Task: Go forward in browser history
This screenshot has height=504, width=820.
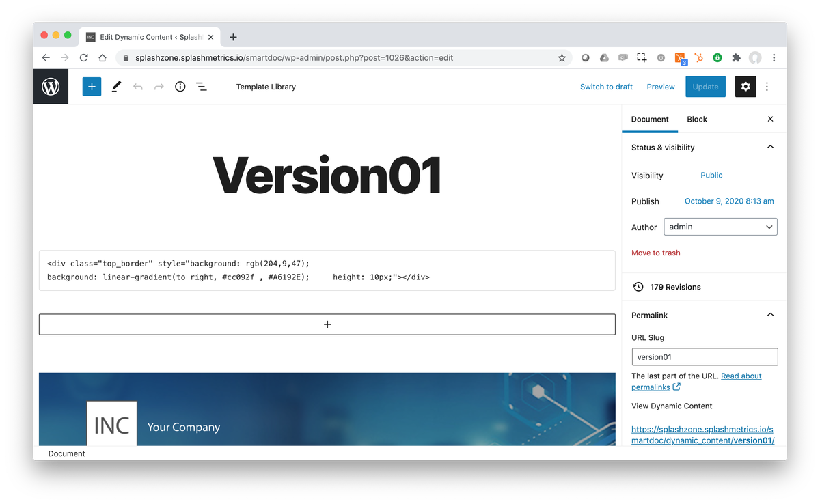Action: coord(65,58)
